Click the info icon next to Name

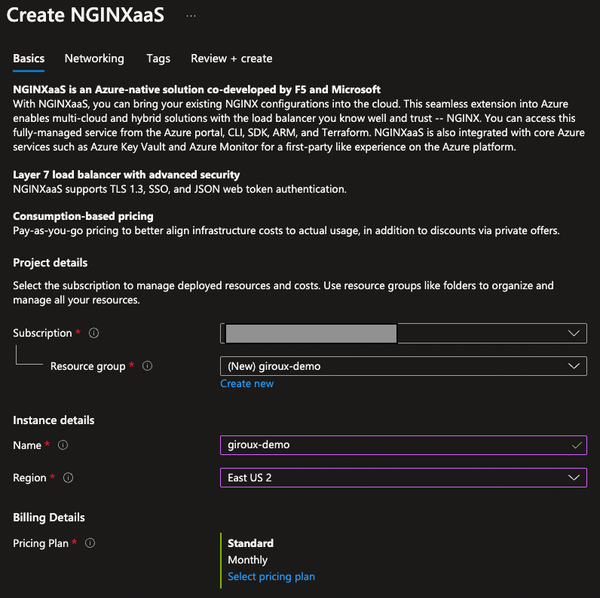click(x=65, y=445)
